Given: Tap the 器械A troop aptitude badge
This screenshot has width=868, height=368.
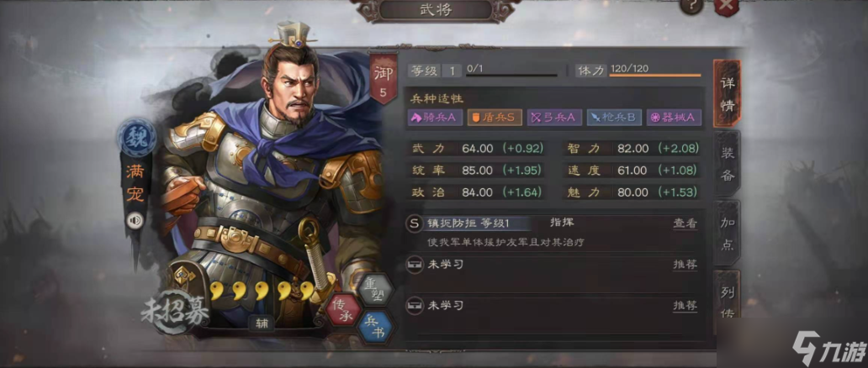Looking at the screenshot, I should 674,118.
